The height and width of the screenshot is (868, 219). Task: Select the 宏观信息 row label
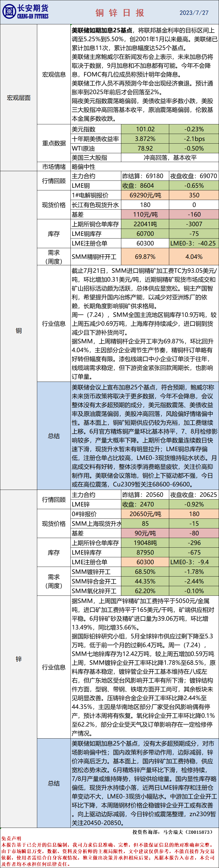[54, 74]
